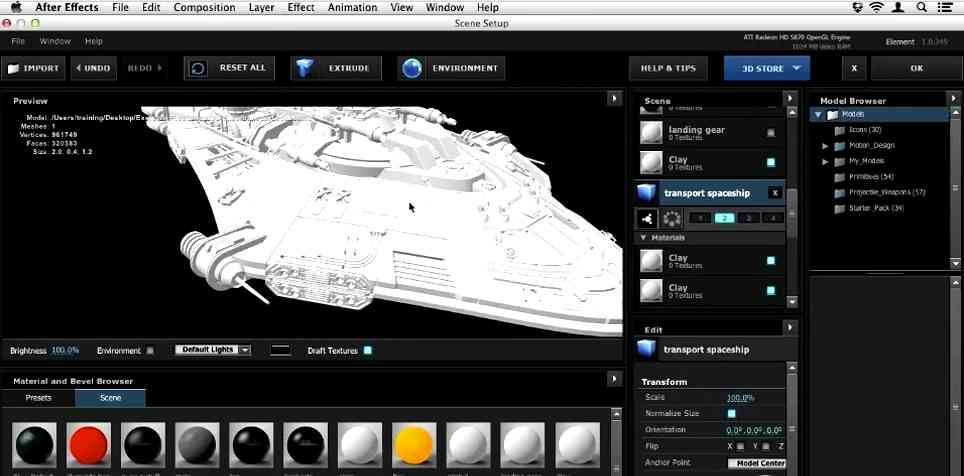Viewport: 964px width, 476px height.
Task: Click the model hierarchy icon under transport spaceship
Action: pos(647,218)
